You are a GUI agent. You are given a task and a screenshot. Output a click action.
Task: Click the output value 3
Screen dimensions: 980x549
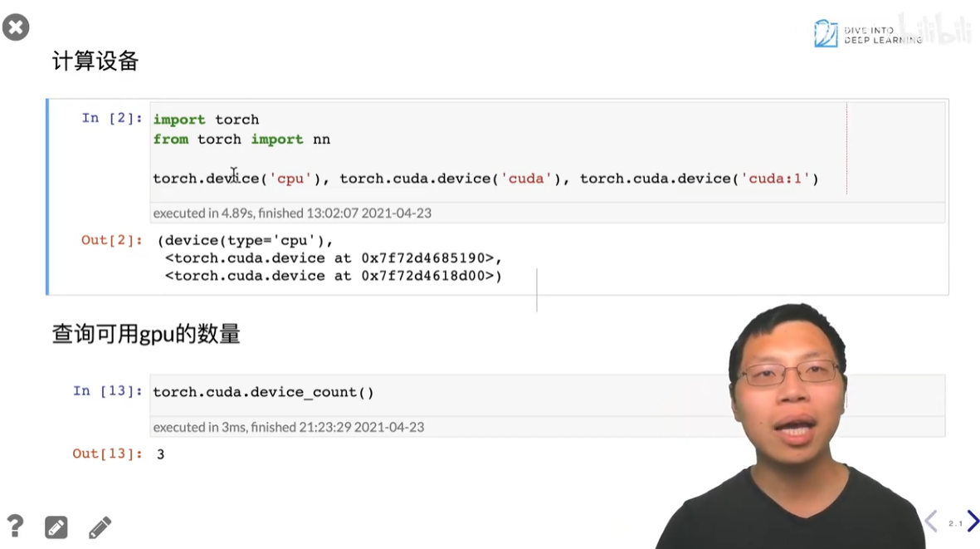click(161, 454)
